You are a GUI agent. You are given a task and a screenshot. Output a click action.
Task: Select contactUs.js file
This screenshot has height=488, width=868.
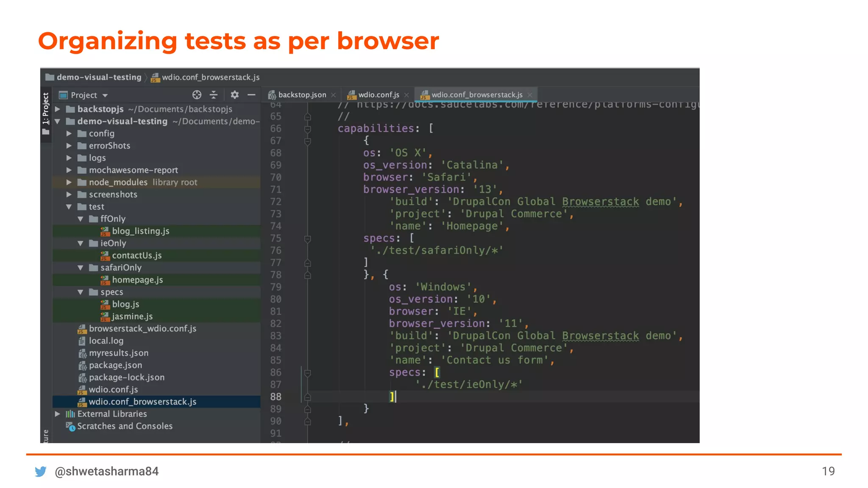(156, 255)
